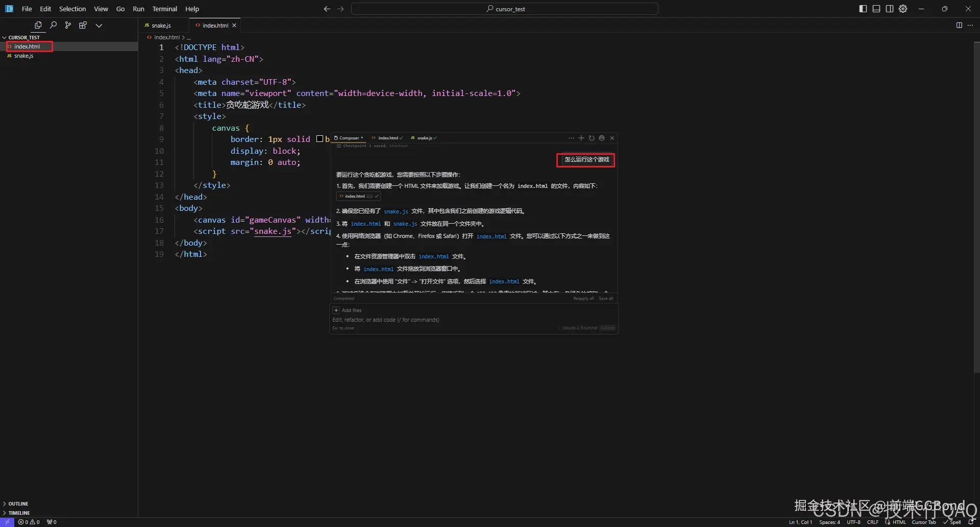This screenshot has height=527, width=980.
Task: Toggle the primary side bar layout icon
Action: click(863, 9)
